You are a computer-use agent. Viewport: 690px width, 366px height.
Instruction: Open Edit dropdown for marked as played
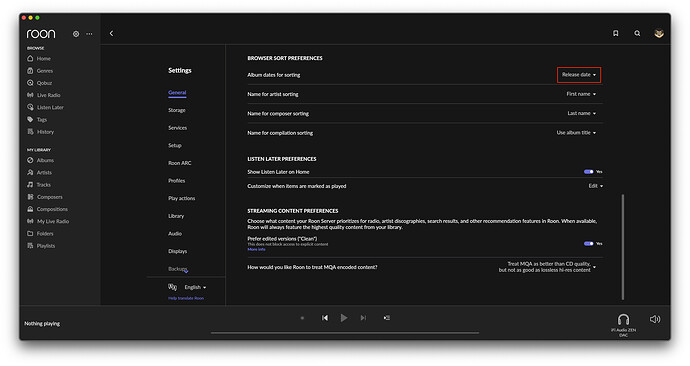point(595,186)
